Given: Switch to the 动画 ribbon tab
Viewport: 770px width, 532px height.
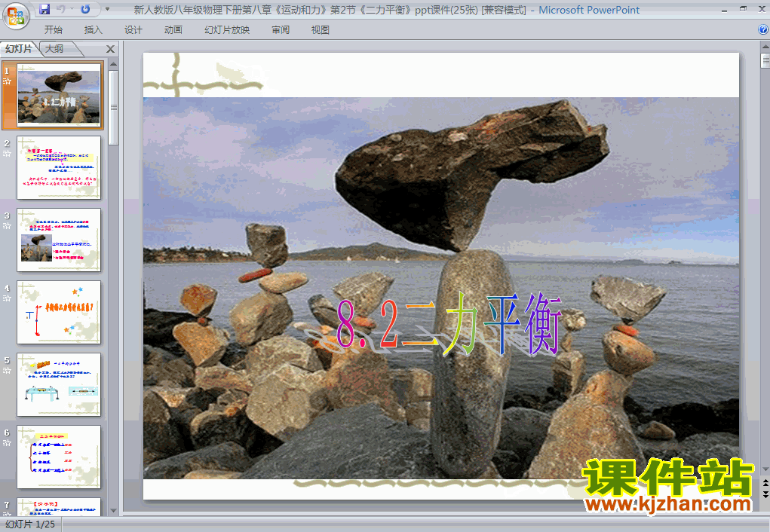Looking at the screenshot, I should point(173,30).
